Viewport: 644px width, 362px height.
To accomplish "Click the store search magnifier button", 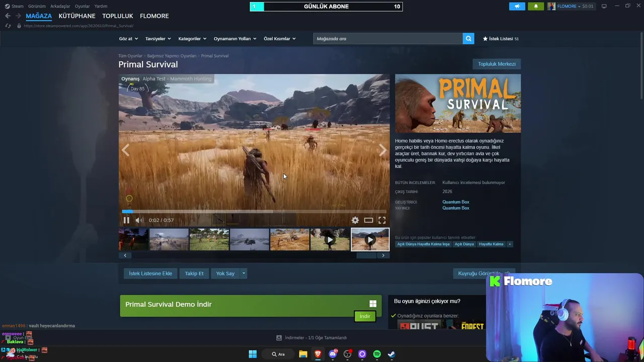I will click(468, 39).
